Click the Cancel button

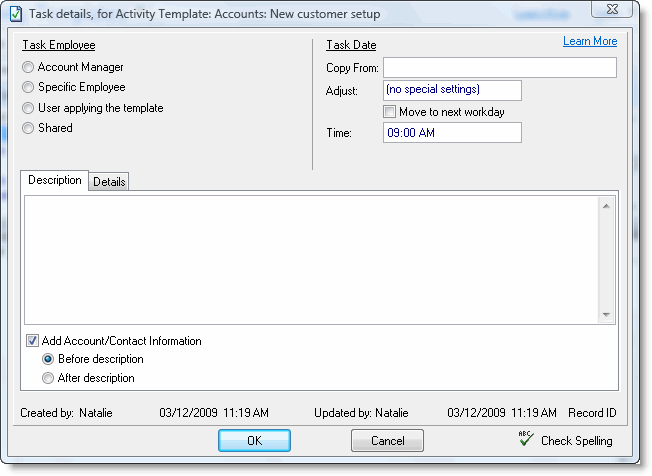coord(387,441)
